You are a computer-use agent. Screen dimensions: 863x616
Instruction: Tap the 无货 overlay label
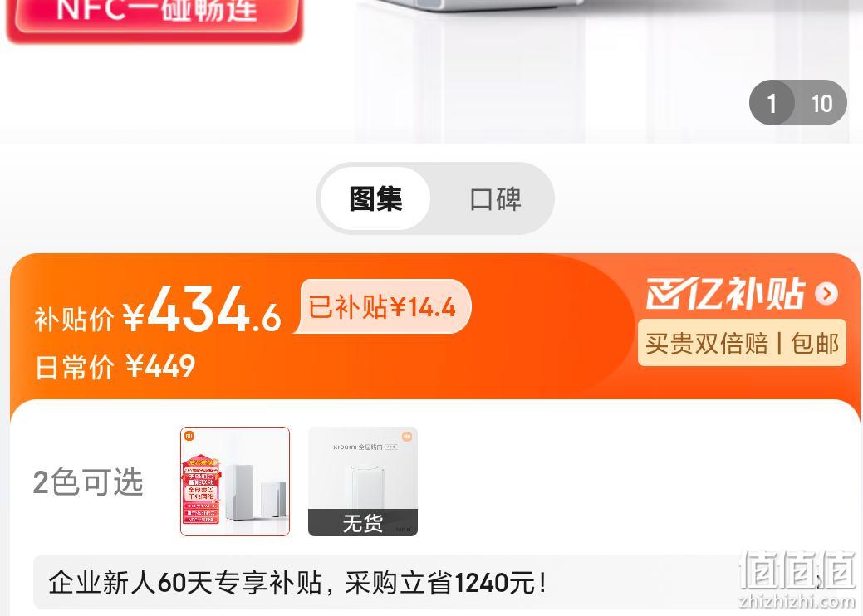[x=363, y=522]
